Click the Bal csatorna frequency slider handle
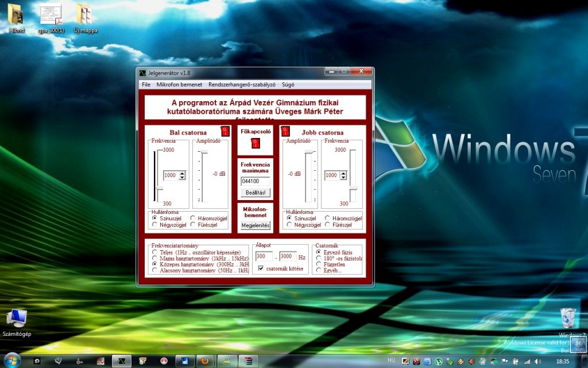588x368 pixels. point(160,188)
